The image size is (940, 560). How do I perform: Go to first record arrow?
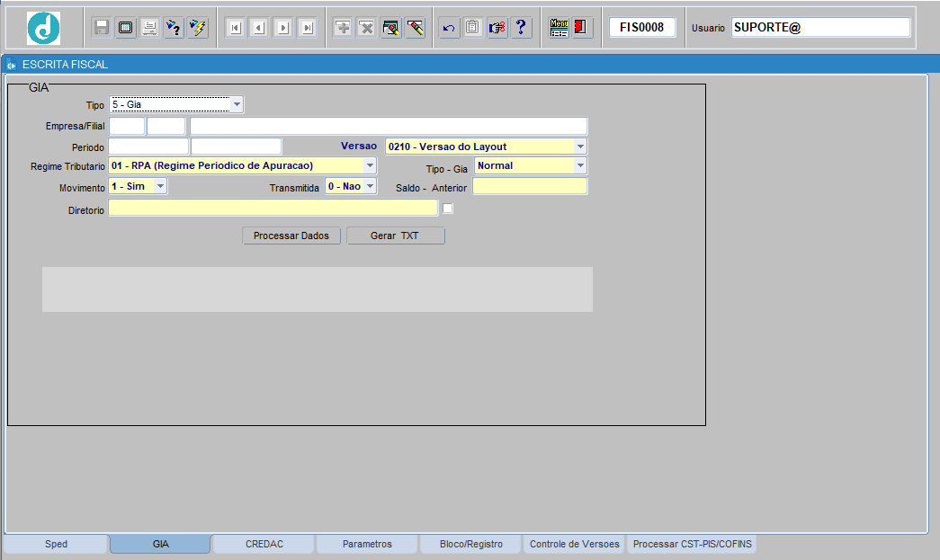coord(235,28)
